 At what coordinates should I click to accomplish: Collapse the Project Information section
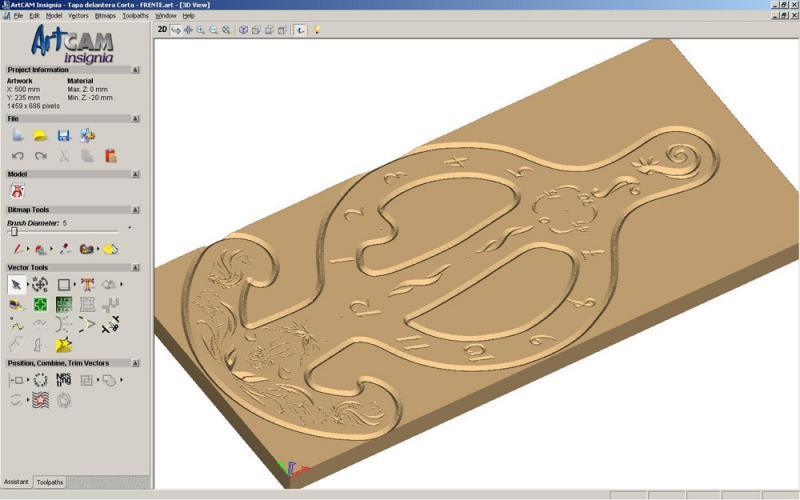tap(135, 70)
